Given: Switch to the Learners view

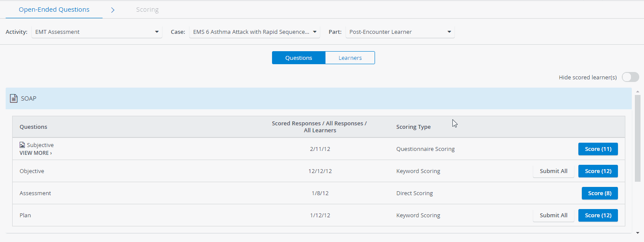Looking at the screenshot, I should (x=350, y=58).
